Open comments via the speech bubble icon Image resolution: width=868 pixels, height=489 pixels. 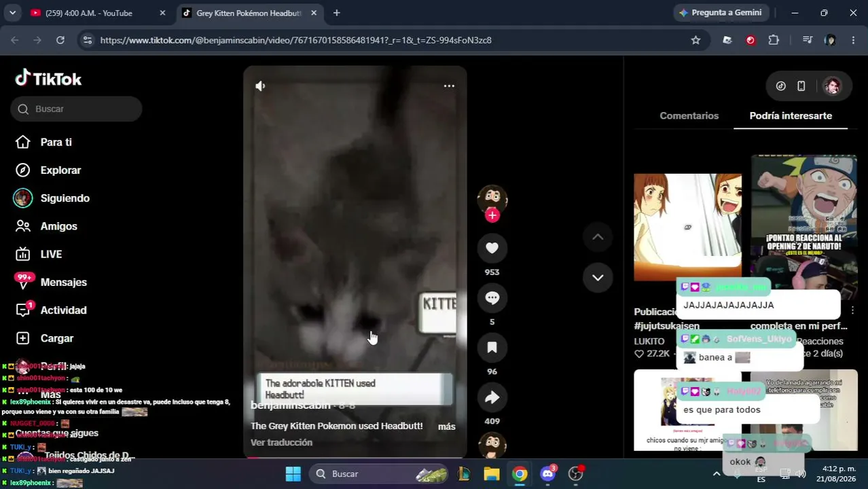point(492,298)
